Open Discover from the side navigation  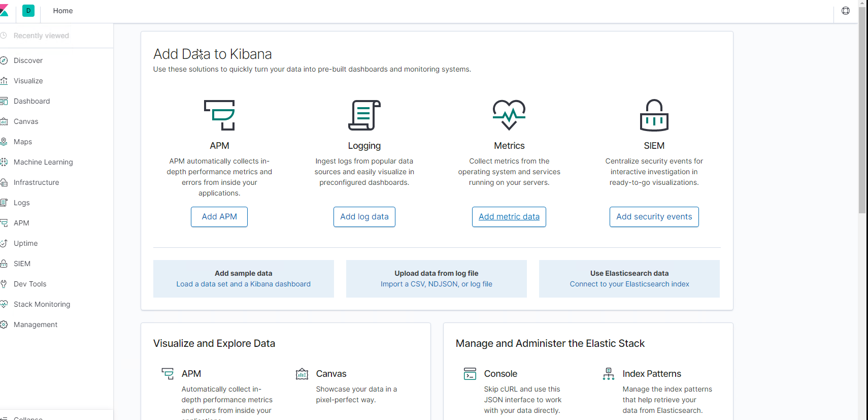28,60
